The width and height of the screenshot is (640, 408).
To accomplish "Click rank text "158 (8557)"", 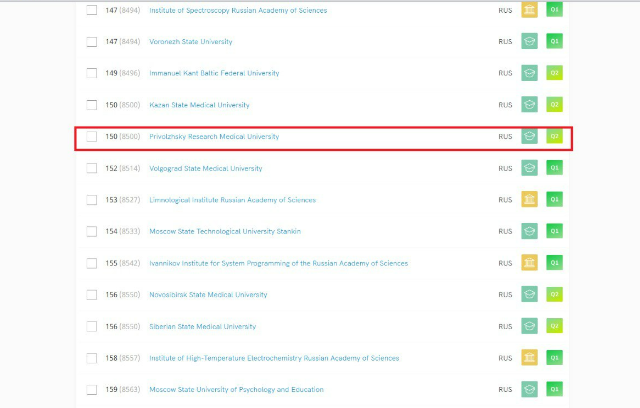I will tap(122, 358).
